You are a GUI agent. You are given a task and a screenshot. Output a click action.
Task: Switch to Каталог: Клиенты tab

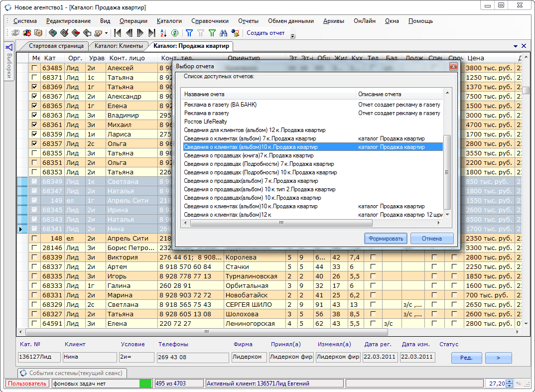tap(119, 46)
